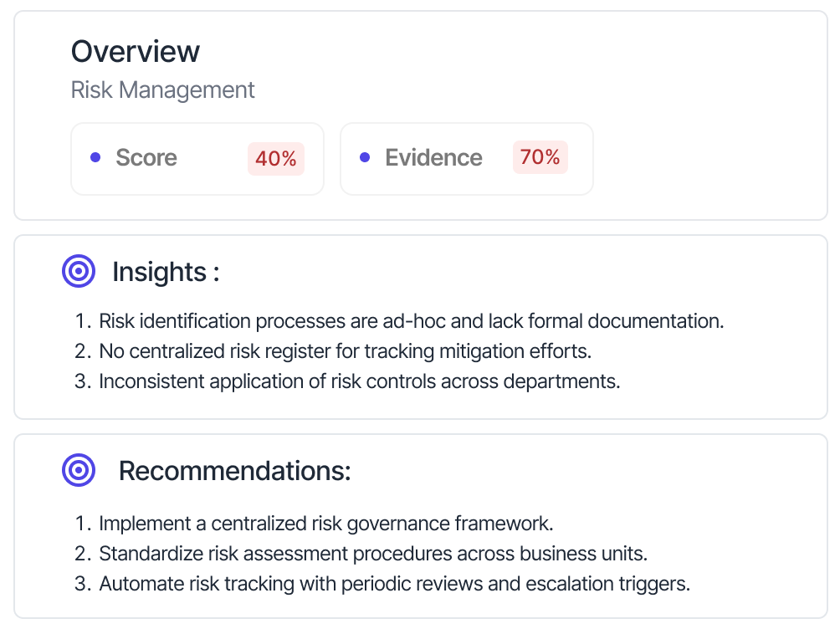Select recommendation to standardize risk assessment
This screenshot has width=840, height=634.
(x=373, y=553)
